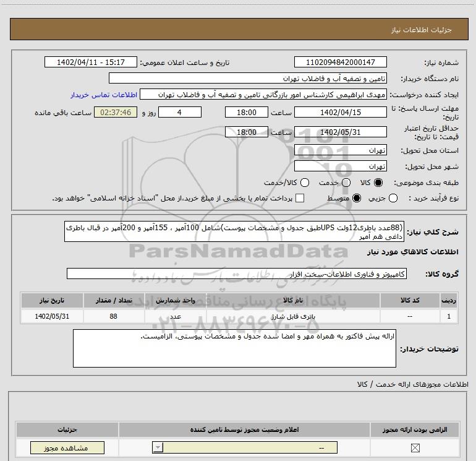Click the need date cell 1402/05/31

52,316
